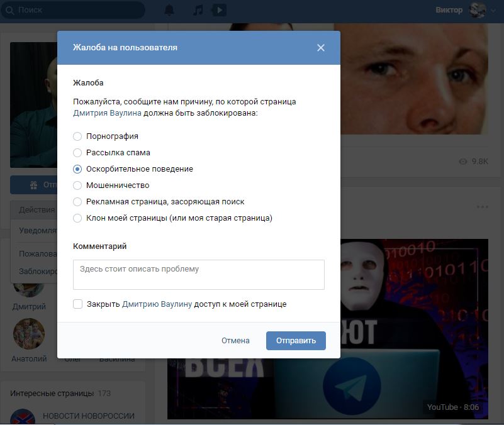Click the comment text area
The image size is (504, 425).
point(199,275)
